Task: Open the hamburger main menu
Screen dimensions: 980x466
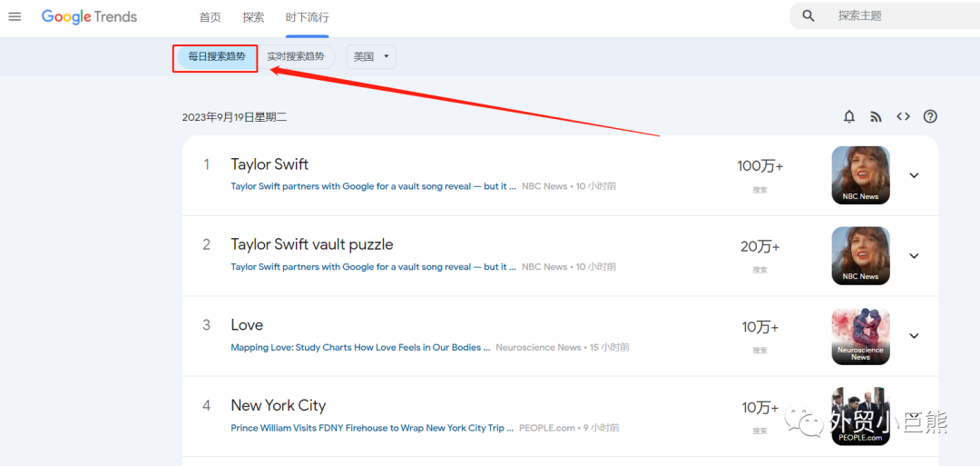Action: [x=15, y=16]
